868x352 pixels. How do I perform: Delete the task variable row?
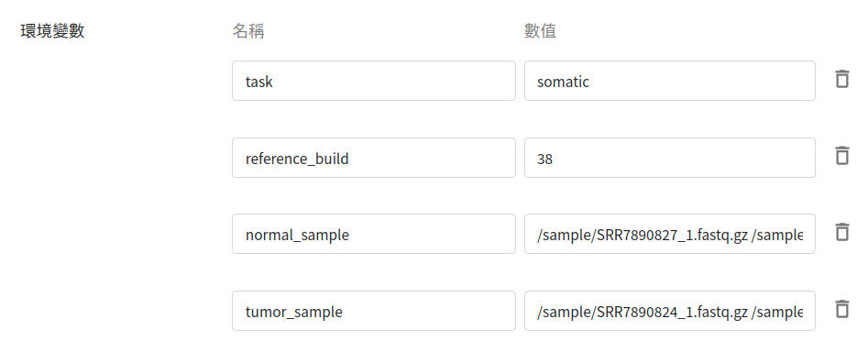tap(842, 79)
